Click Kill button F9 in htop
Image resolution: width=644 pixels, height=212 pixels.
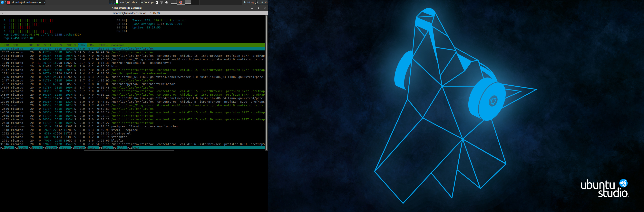120,148
